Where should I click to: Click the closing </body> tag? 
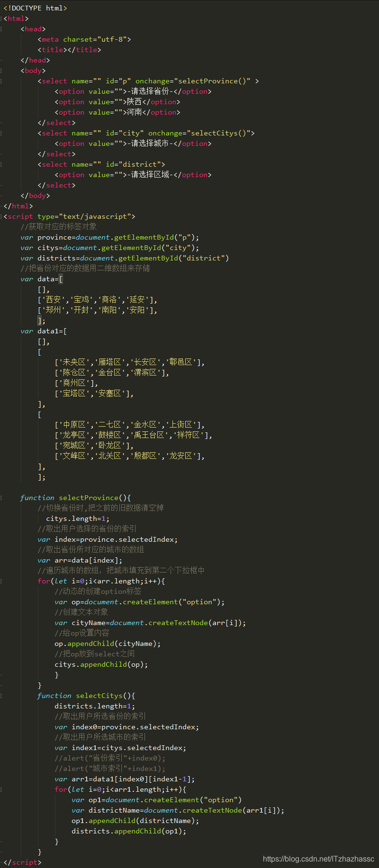click(x=35, y=196)
